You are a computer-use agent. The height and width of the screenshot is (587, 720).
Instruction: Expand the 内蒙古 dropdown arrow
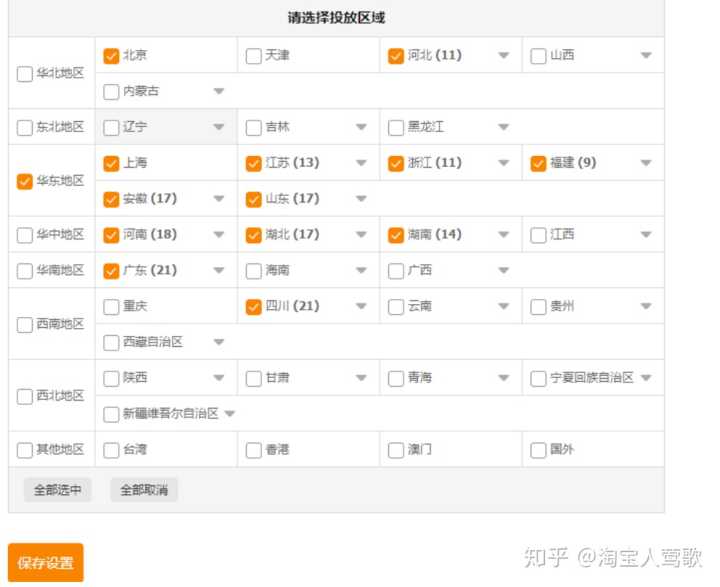pos(218,92)
